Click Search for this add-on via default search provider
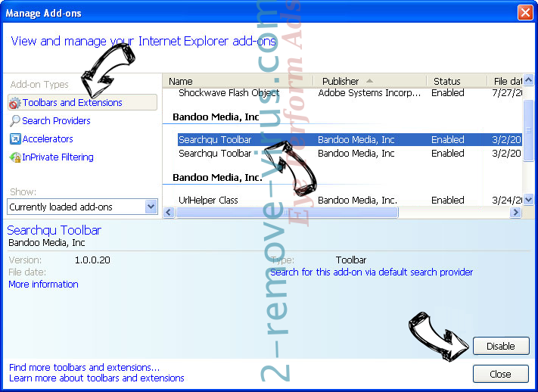The height and width of the screenshot is (392, 538). pos(372,272)
